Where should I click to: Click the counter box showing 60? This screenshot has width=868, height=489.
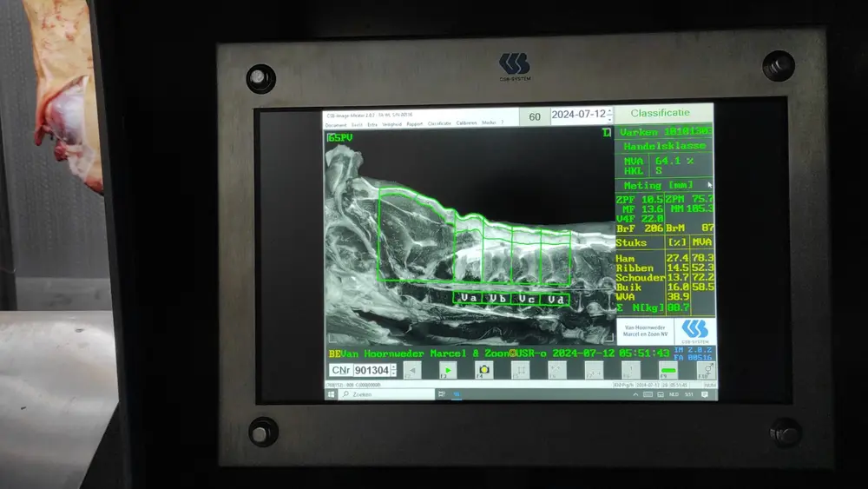(534, 117)
